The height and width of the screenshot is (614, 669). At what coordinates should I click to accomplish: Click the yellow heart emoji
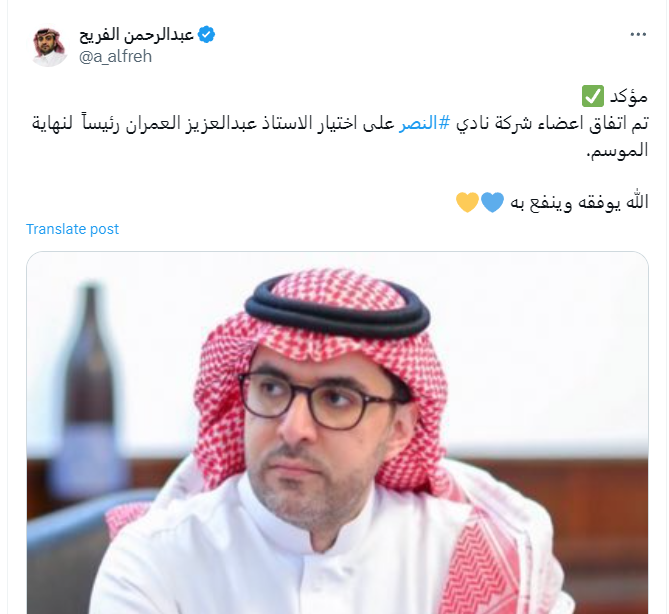point(468,202)
